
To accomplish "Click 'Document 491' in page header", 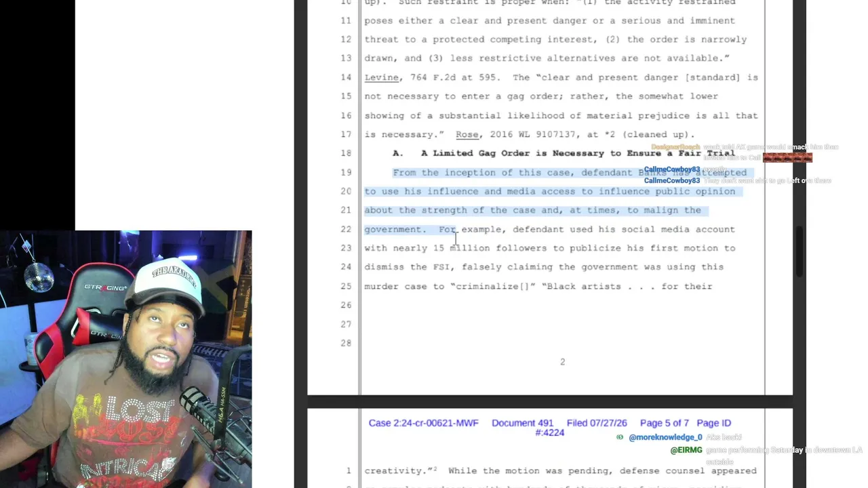I will tap(523, 423).
